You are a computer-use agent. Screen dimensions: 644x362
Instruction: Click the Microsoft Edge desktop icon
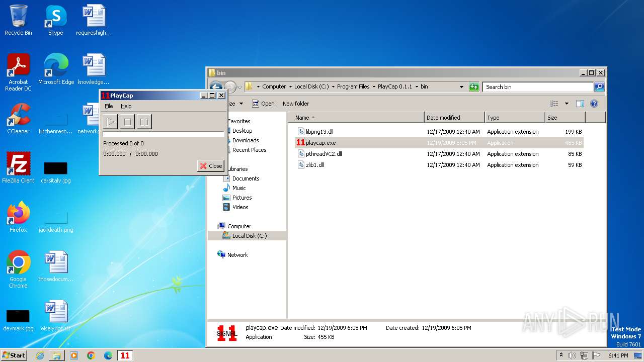click(x=56, y=69)
